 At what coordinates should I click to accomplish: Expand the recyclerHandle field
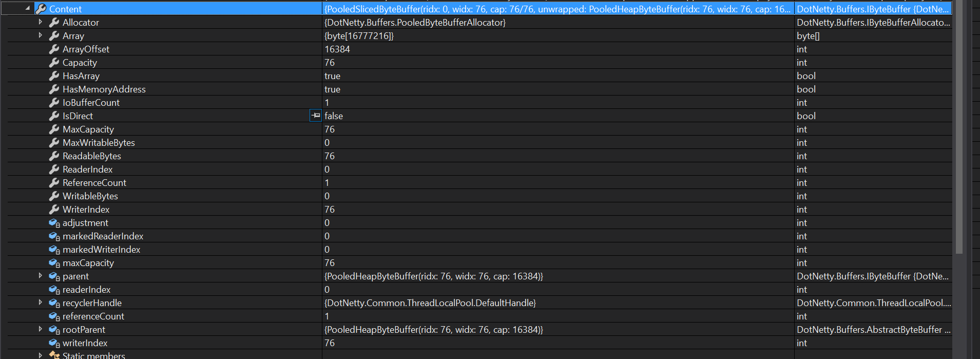pyautogui.click(x=41, y=303)
